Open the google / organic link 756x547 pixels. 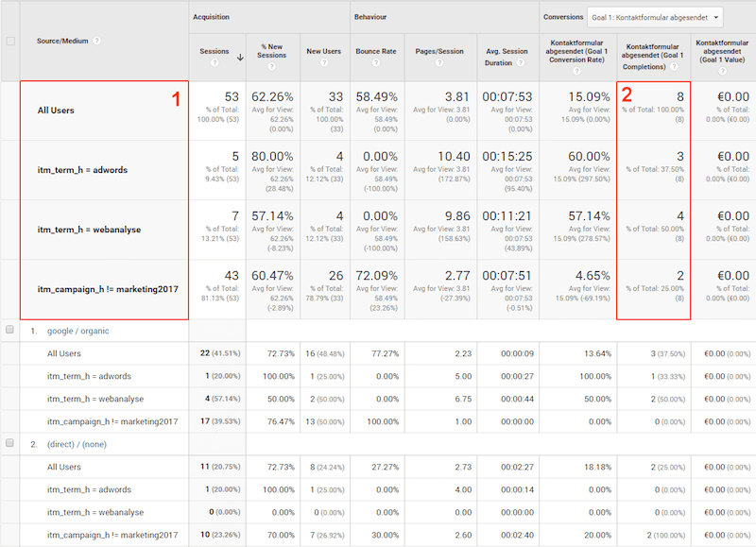tap(78, 331)
